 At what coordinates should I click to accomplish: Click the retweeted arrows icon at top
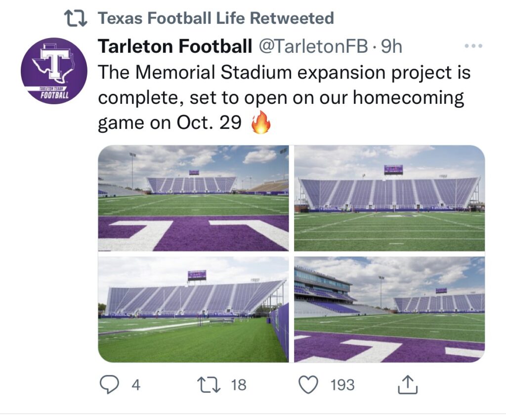[76, 18]
